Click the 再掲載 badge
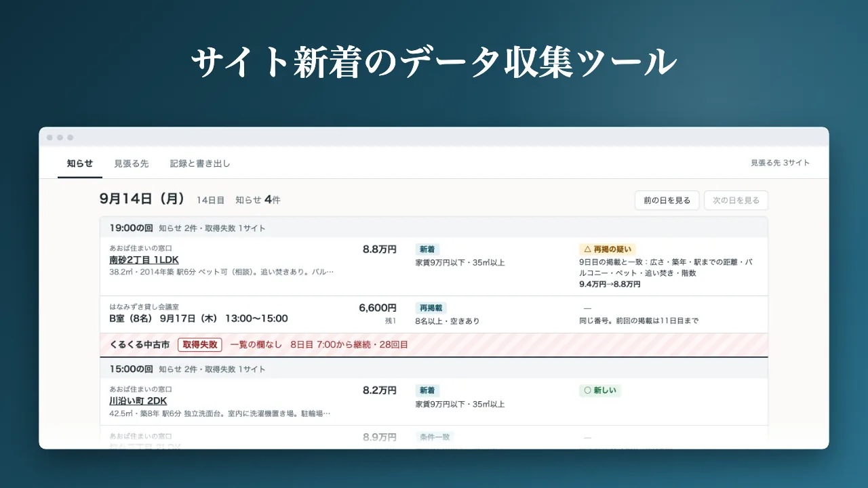The width and height of the screenshot is (868, 488). click(x=431, y=308)
